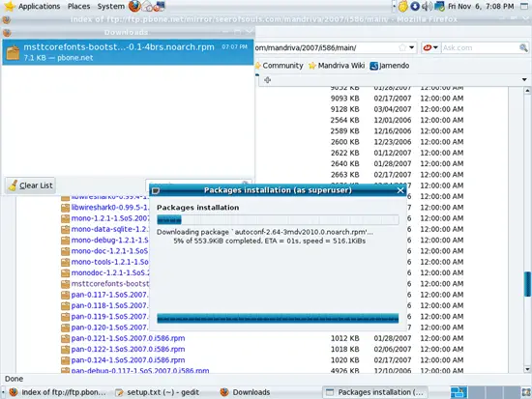Click the launcher icon right of the mail icon
The width and height of the screenshot is (532, 399).
(x=160, y=6)
